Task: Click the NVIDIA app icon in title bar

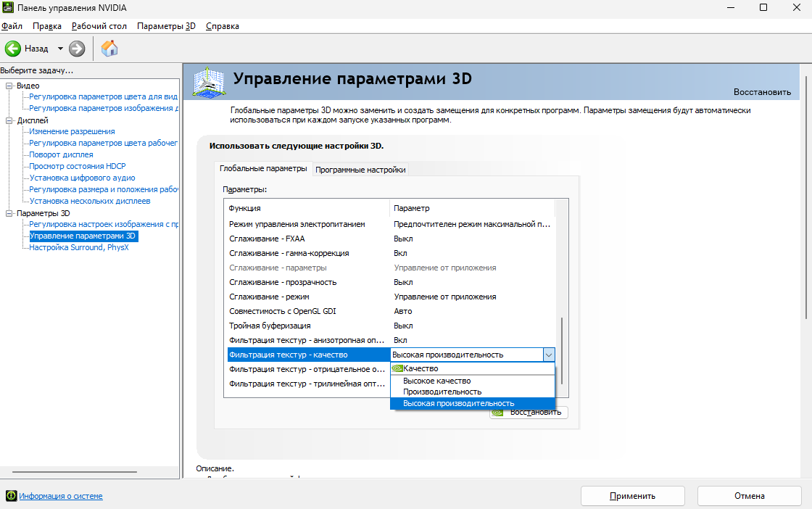Action: (8, 8)
